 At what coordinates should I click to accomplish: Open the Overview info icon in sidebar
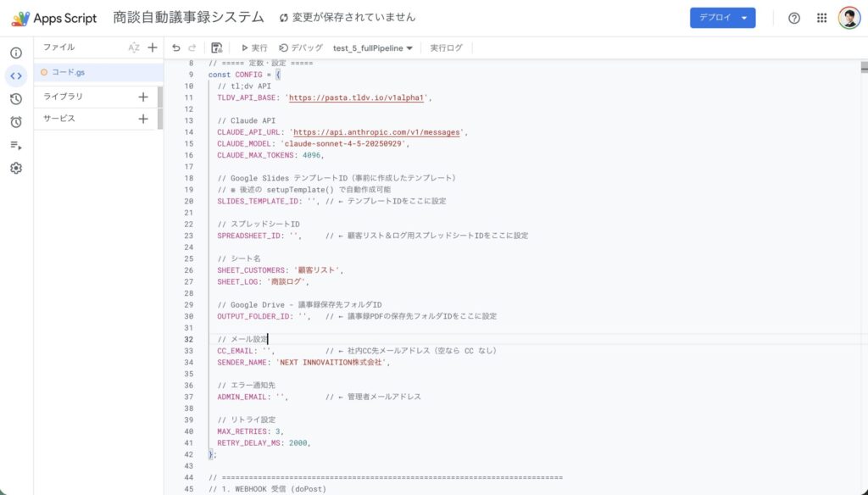[x=16, y=53]
